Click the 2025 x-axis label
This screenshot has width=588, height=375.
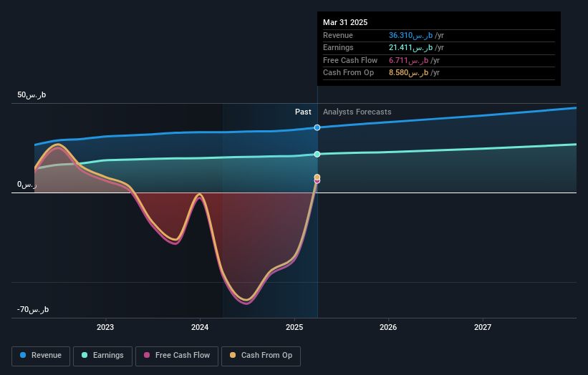[x=294, y=327]
